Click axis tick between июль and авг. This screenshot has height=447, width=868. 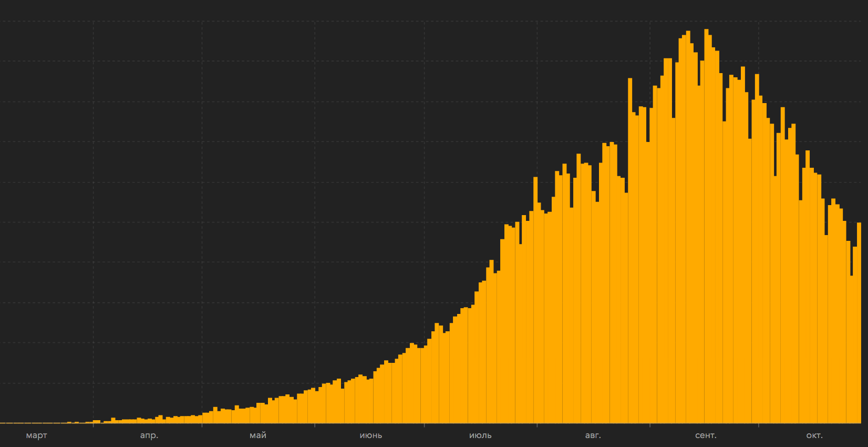537,424
